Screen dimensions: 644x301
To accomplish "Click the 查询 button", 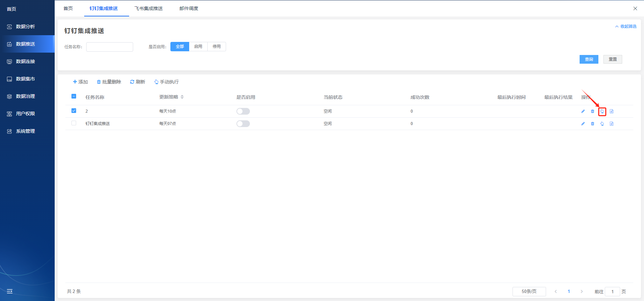I will click(x=589, y=59).
